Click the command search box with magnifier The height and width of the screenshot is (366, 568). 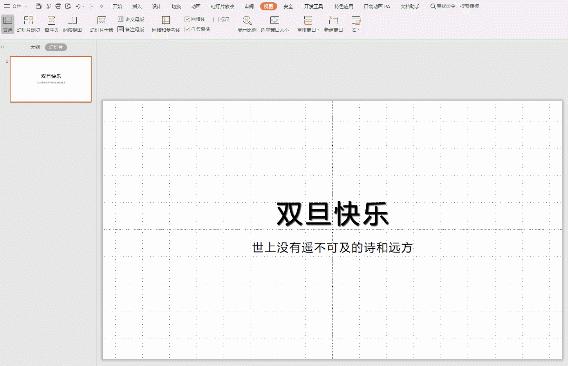(x=454, y=6)
